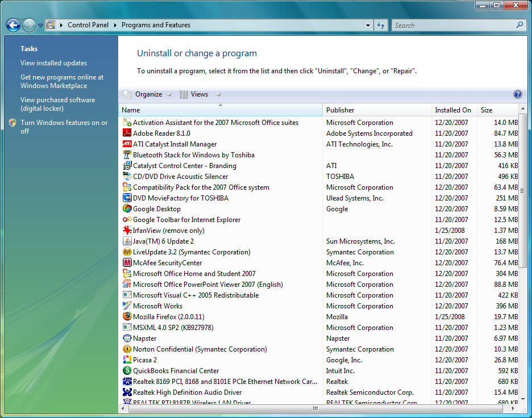Screen dimensions: 532x418
Task: Click the vertical scrollbar up arrow
Action: click(523, 108)
